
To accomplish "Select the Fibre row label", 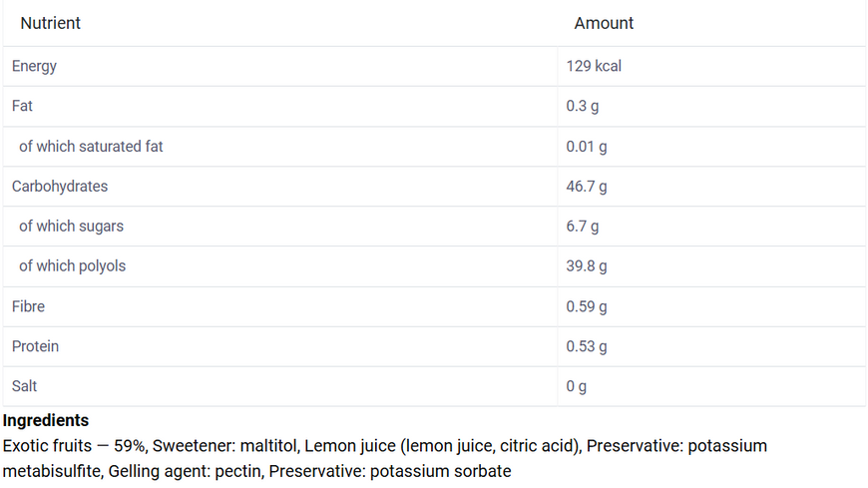I will [28, 306].
